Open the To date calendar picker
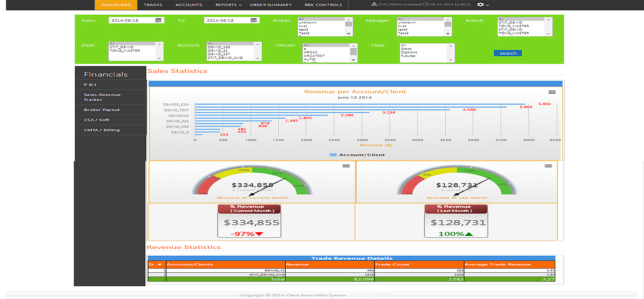Viewport: 644px width, 299px height. tap(253, 20)
